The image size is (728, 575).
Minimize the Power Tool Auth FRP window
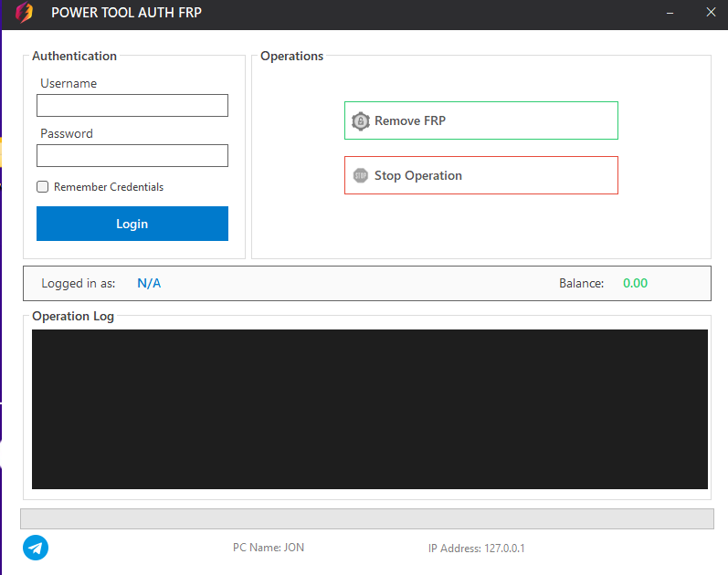pos(670,14)
